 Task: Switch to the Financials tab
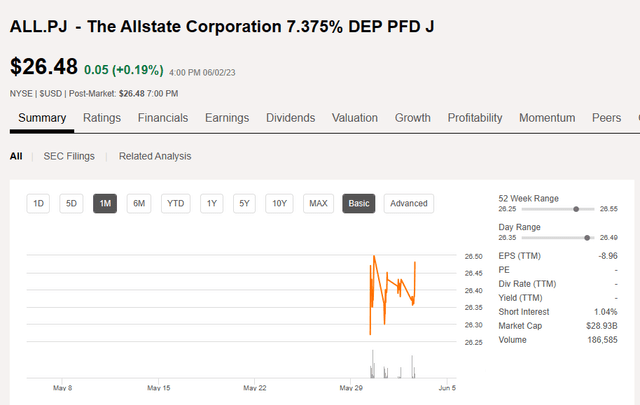point(163,118)
